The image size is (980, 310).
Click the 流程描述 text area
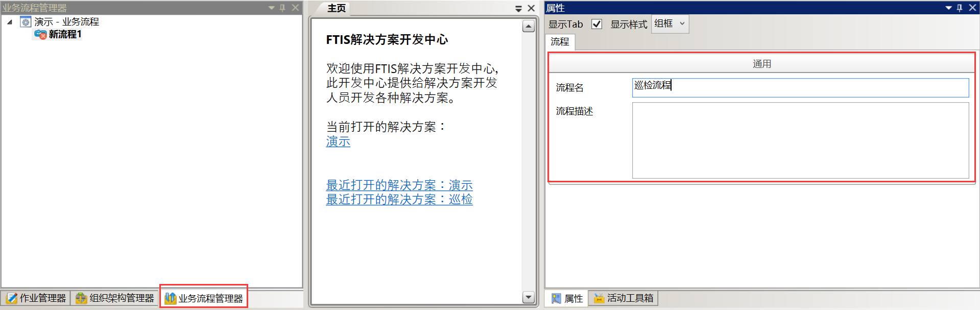[x=800, y=140]
